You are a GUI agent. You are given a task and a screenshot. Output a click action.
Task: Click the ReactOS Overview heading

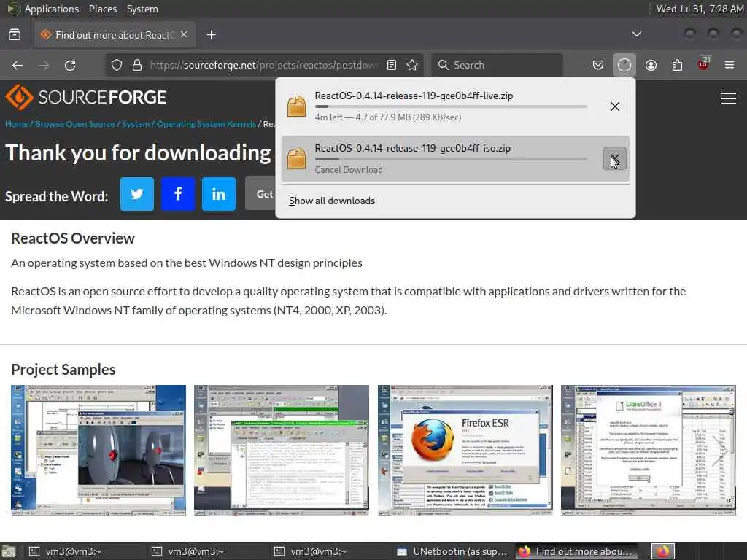click(73, 238)
